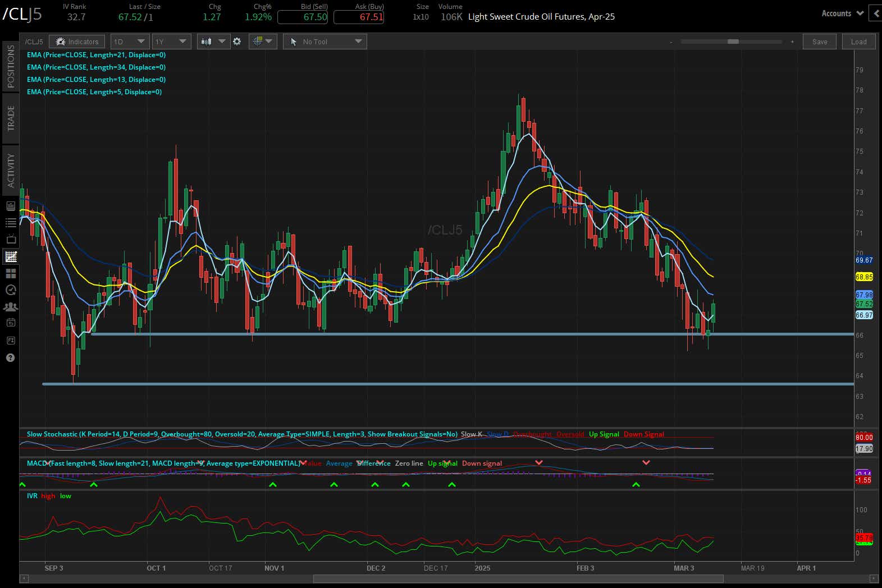Open the TV live video icon

point(11,240)
